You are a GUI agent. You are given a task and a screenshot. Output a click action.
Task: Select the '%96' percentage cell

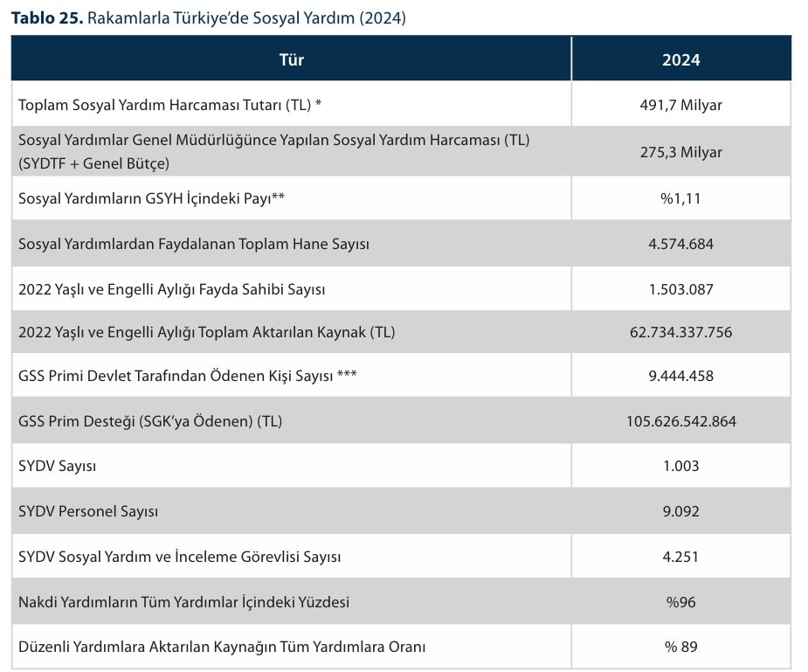(x=680, y=602)
